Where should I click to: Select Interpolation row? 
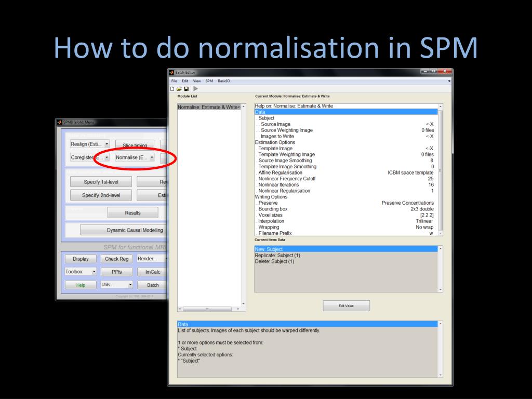(346, 221)
